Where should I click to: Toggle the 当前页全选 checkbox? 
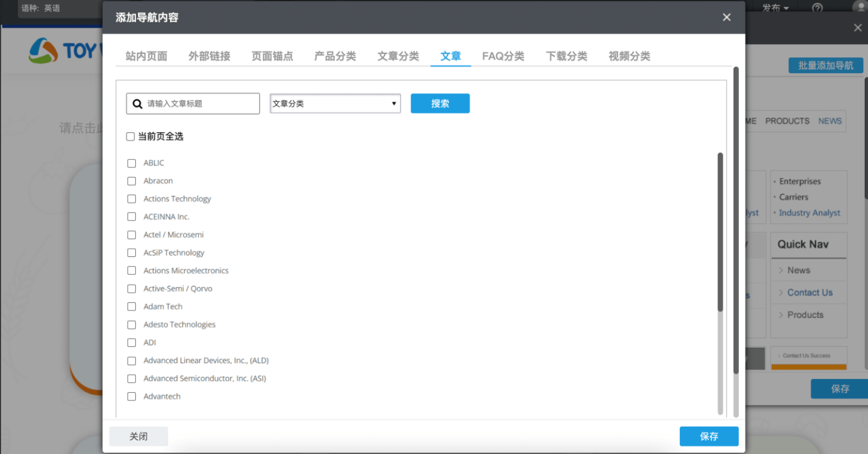point(130,137)
